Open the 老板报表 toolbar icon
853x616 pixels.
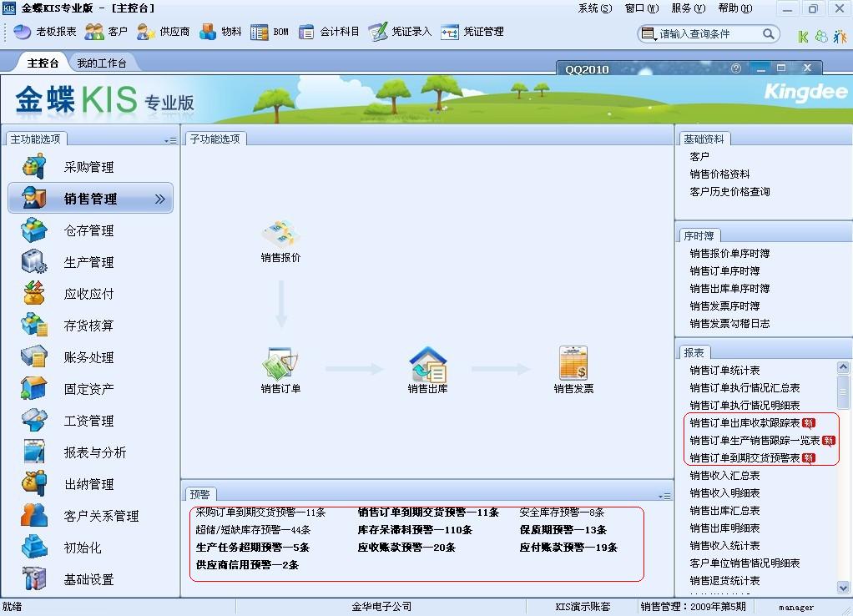pos(23,32)
